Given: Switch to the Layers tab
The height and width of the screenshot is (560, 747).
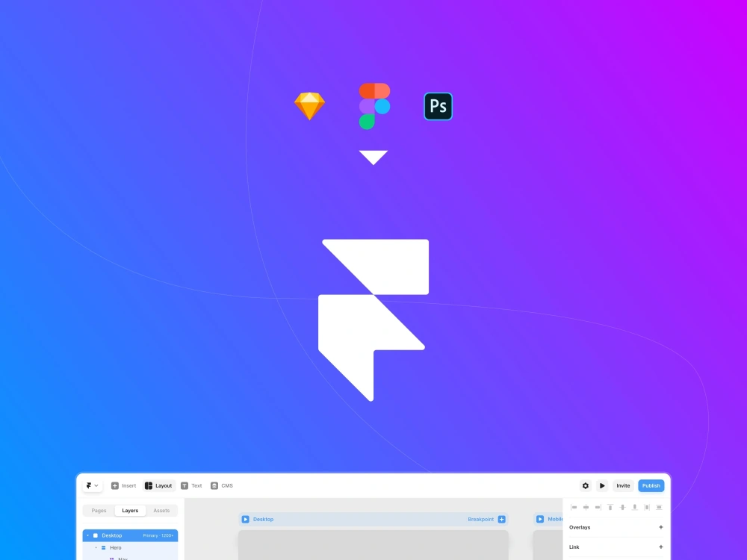Looking at the screenshot, I should pyautogui.click(x=130, y=511).
